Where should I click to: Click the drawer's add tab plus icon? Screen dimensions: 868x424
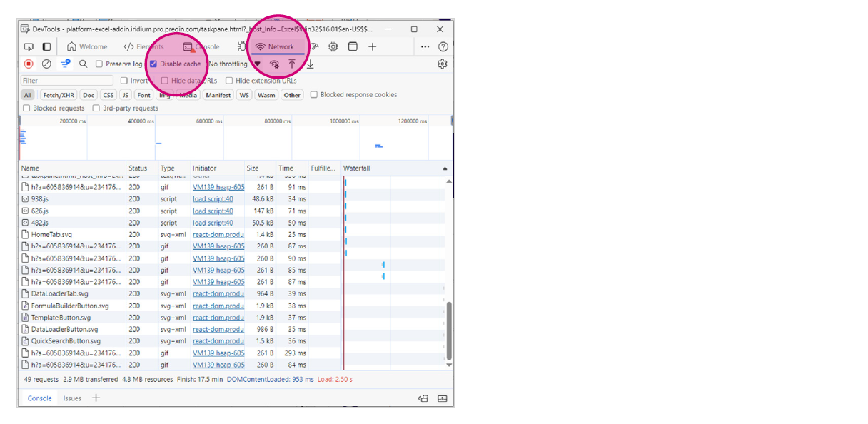pos(96,398)
